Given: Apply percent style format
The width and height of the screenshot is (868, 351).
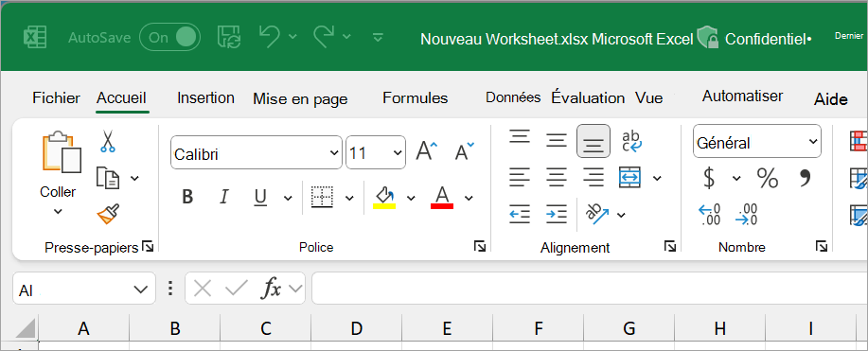Looking at the screenshot, I should click(768, 178).
